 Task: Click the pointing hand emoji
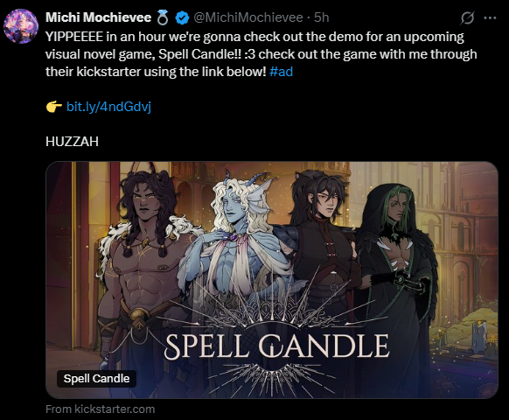point(54,107)
